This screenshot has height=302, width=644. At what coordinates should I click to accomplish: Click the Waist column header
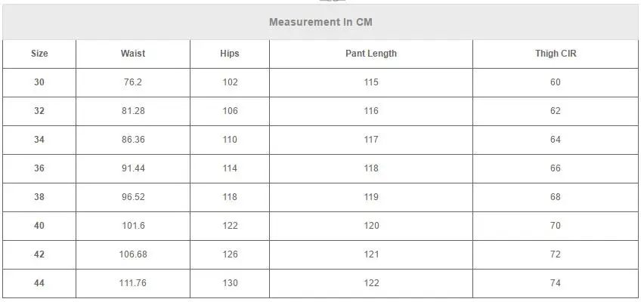click(x=133, y=54)
